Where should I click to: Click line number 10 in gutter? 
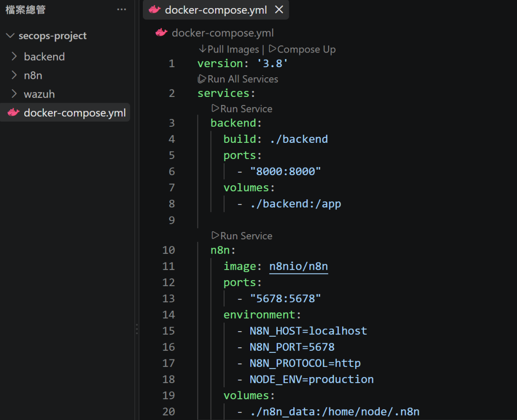[x=169, y=250]
